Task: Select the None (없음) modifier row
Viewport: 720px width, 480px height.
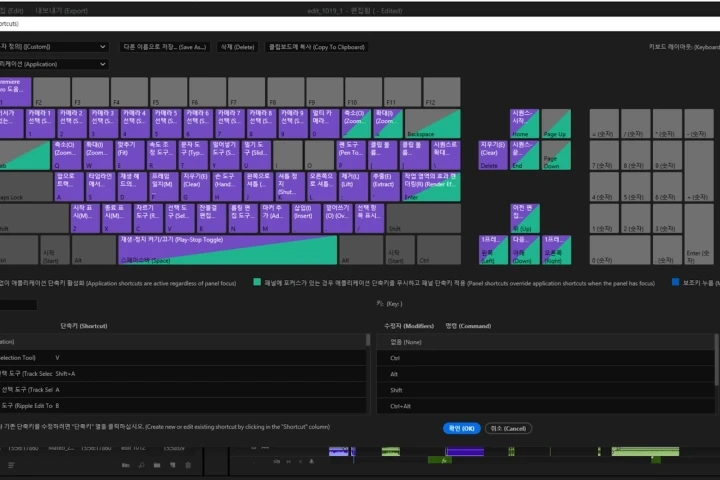Action: click(546, 342)
